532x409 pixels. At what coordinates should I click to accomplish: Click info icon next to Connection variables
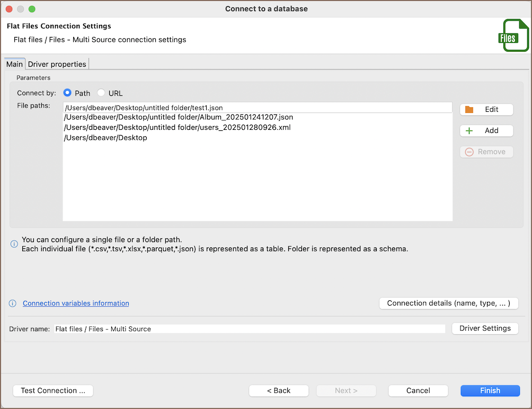[13, 304]
